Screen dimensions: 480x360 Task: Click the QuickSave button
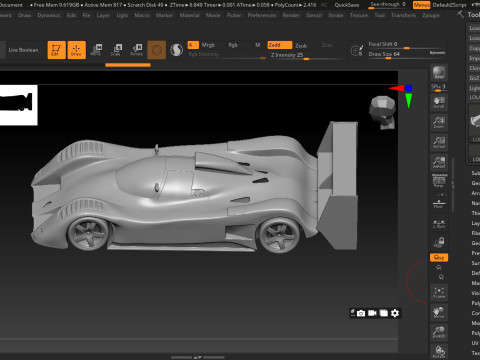click(x=347, y=5)
